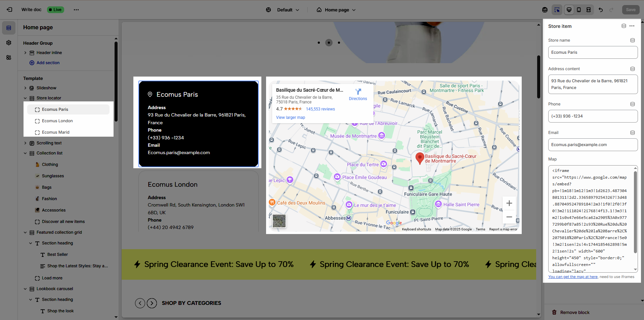Click the Directions icon on the map

[358, 91]
